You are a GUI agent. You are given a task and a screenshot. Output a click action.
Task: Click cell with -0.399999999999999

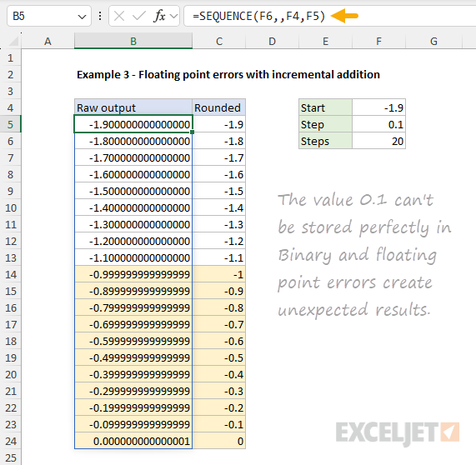pos(133,374)
